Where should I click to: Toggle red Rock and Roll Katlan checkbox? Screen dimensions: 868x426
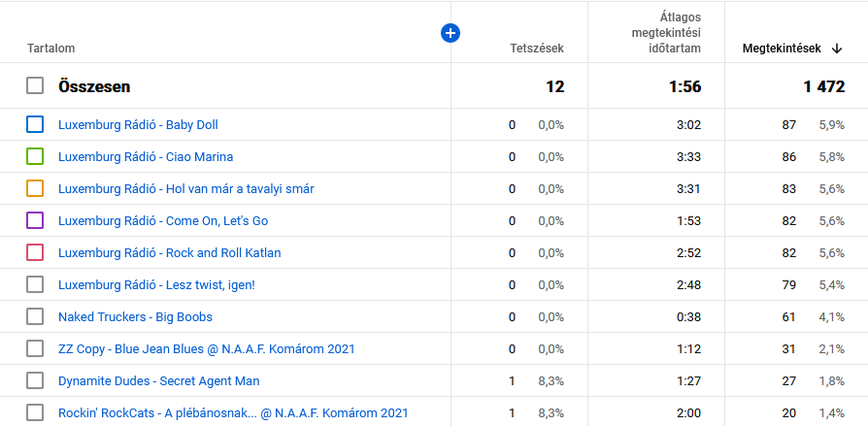tap(35, 252)
